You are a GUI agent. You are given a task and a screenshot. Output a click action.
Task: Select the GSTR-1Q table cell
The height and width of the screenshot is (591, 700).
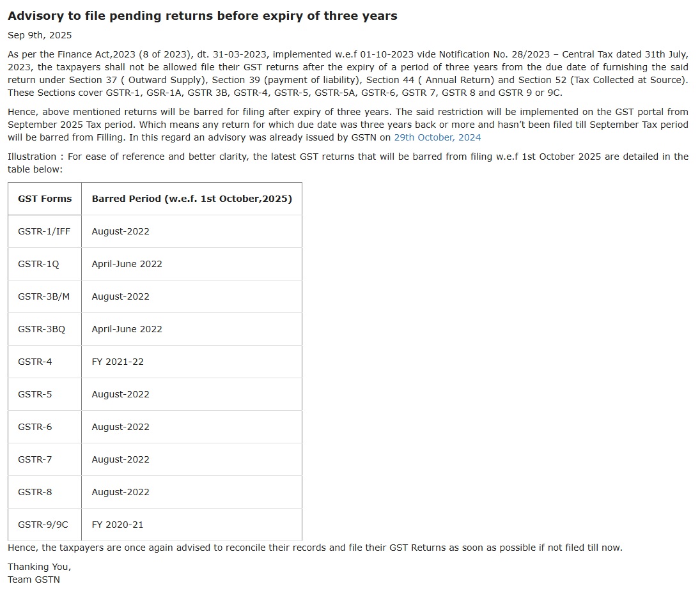click(x=38, y=264)
